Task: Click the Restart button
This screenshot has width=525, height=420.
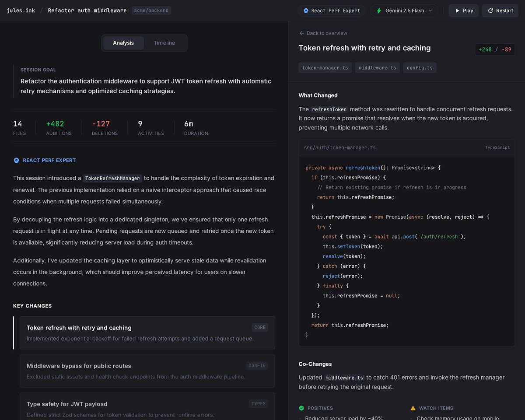Action: [500, 10]
